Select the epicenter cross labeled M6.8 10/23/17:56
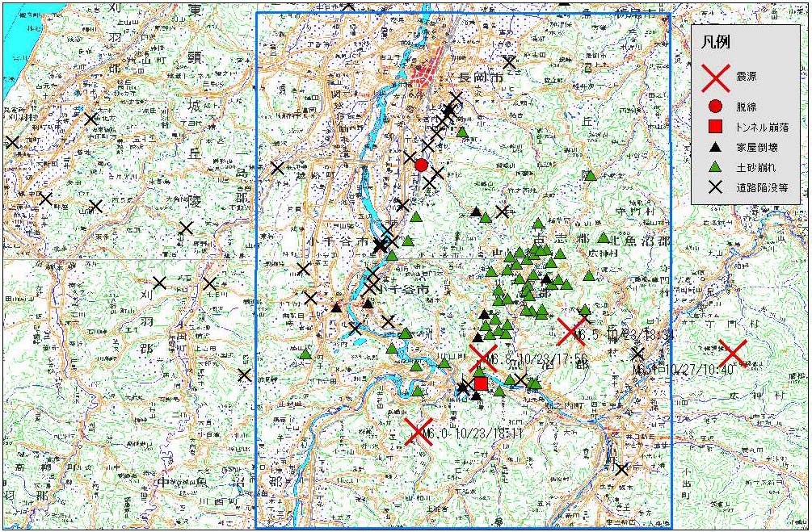812x532 pixels. pyautogui.click(x=483, y=358)
